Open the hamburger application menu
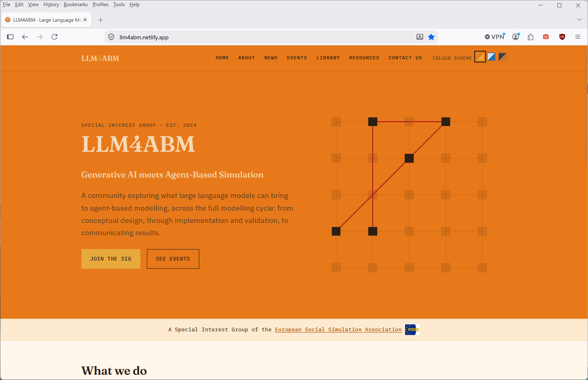This screenshot has height=380, width=588. 578,37
